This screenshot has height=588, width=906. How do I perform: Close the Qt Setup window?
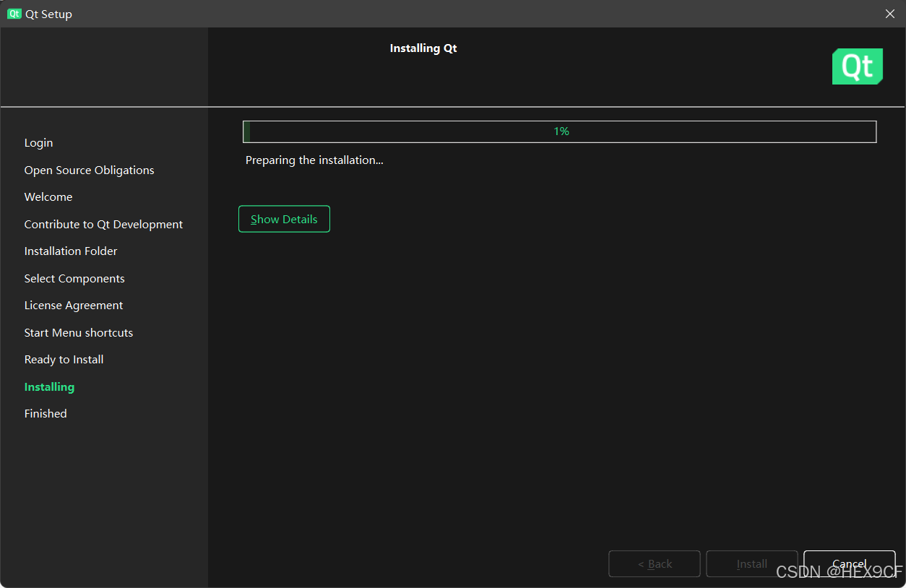coord(890,14)
